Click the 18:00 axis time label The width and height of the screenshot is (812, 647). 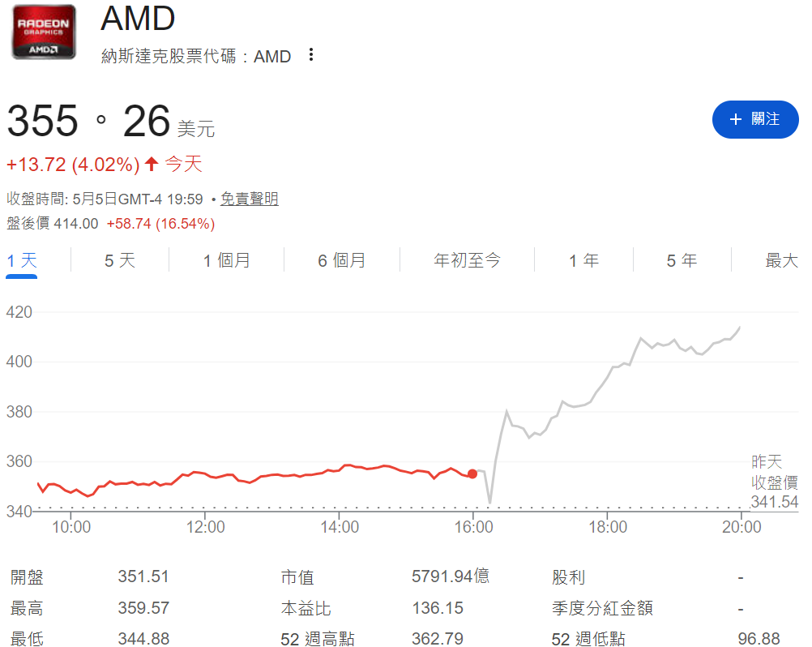tap(608, 527)
